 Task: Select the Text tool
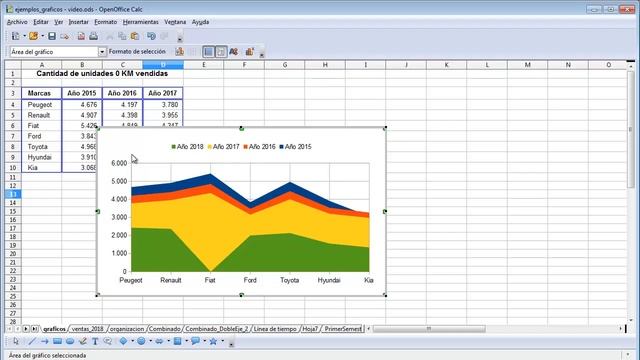click(x=95, y=341)
